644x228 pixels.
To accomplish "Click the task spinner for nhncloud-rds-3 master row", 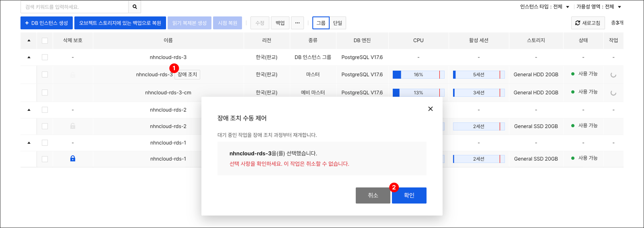I will pyautogui.click(x=613, y=75).
